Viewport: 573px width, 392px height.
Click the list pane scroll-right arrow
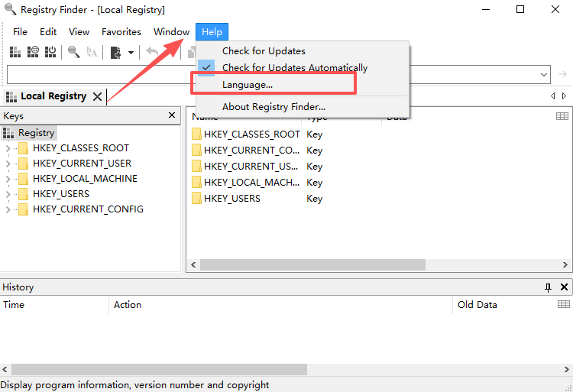pos(565,265)
